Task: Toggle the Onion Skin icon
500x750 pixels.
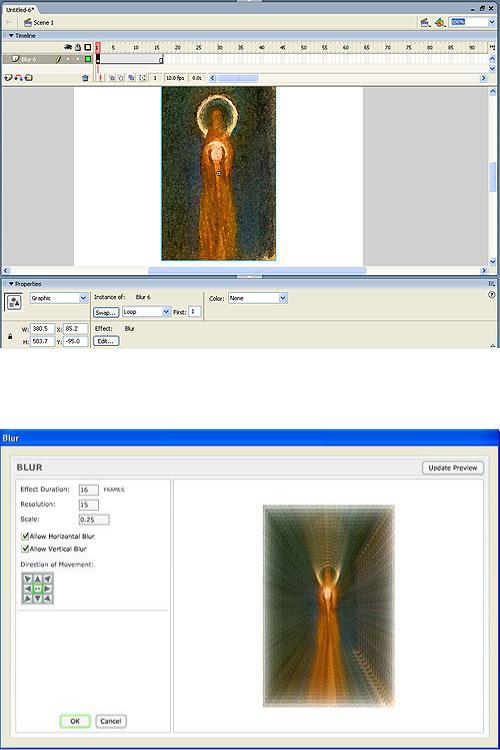Action: [x=111, y=77]
